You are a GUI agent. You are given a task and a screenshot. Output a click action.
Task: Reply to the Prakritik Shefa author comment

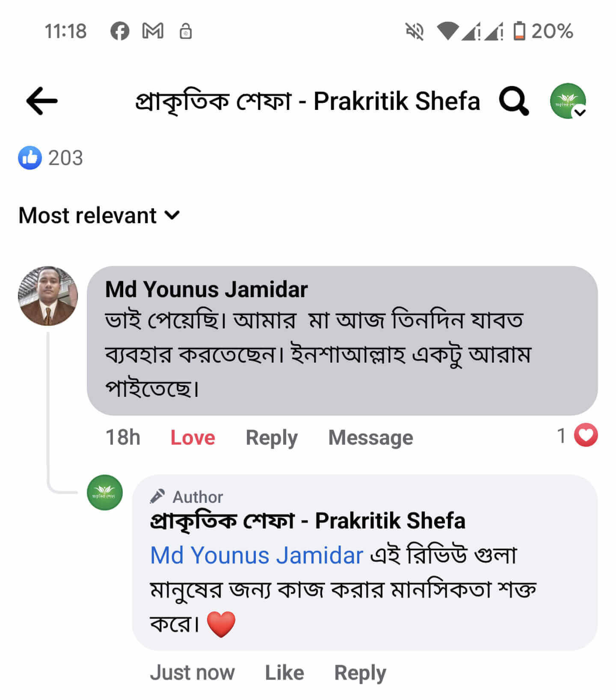click(360, 672)
